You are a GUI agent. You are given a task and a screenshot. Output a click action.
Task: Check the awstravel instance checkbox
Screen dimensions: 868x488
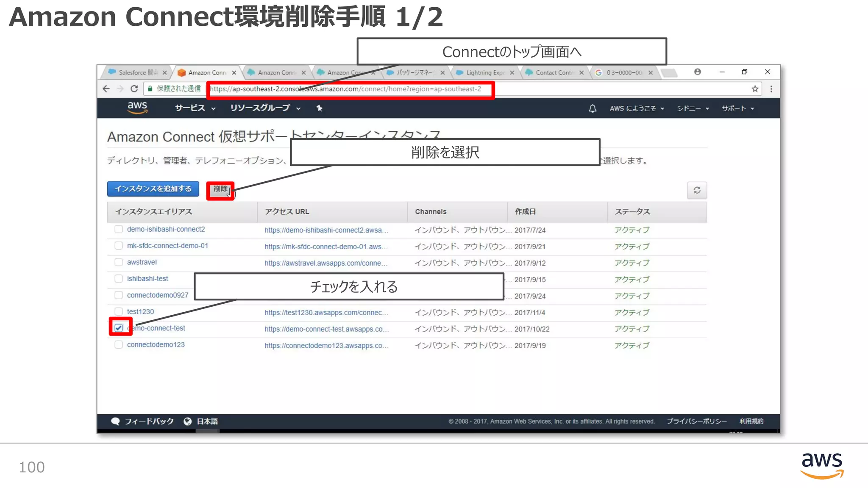click(x=119, y=262)
